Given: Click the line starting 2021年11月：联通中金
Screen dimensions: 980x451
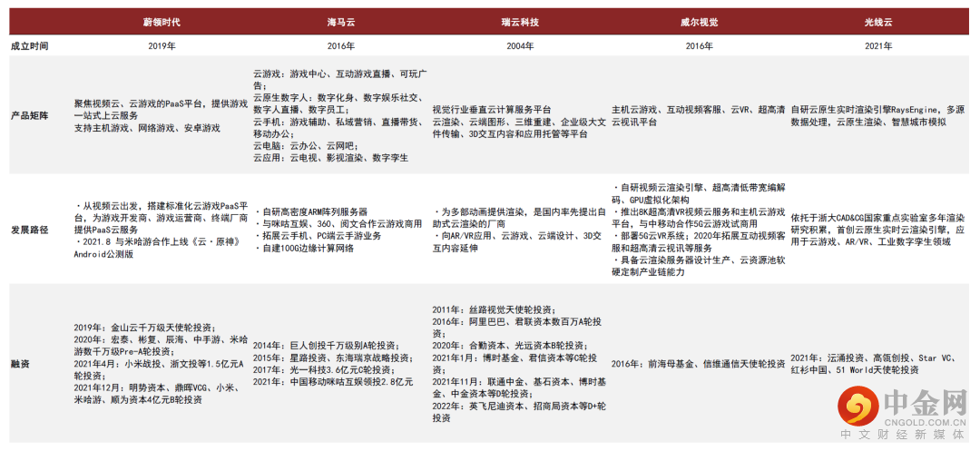Looking at the screenshot, I should (x=518, y=387).
